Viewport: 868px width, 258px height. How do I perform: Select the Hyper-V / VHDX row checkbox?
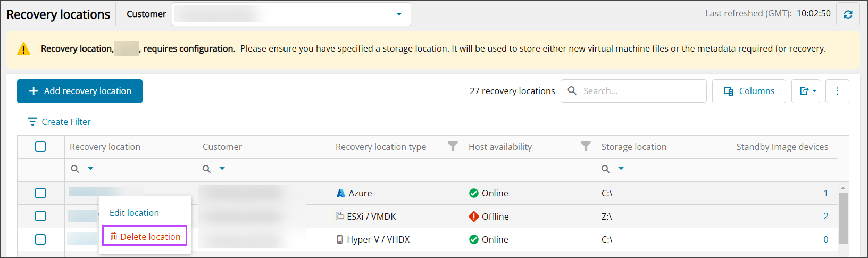coord(40,239)
